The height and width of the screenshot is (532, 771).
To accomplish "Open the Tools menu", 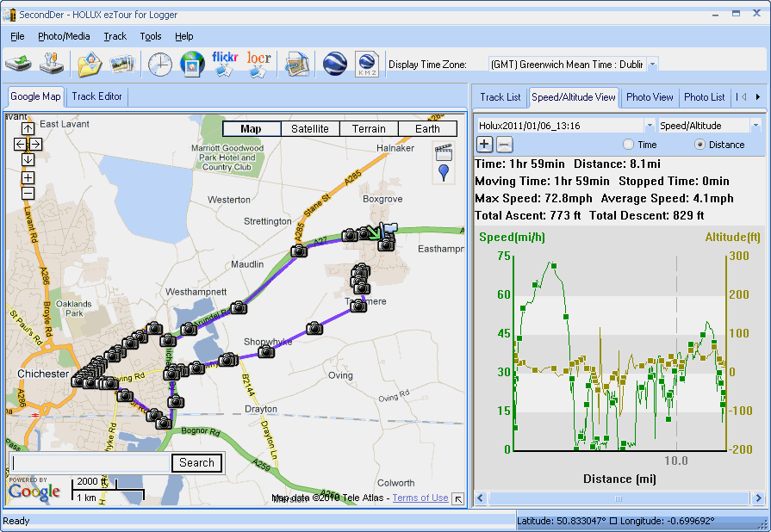I will [151, 36].
